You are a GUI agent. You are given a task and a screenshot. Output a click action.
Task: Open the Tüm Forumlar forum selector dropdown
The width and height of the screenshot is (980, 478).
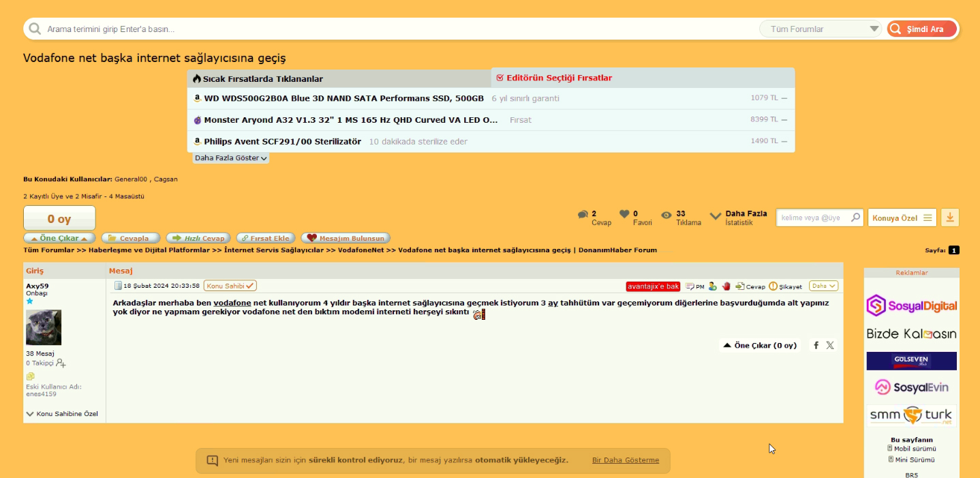(x=821, y=29)
